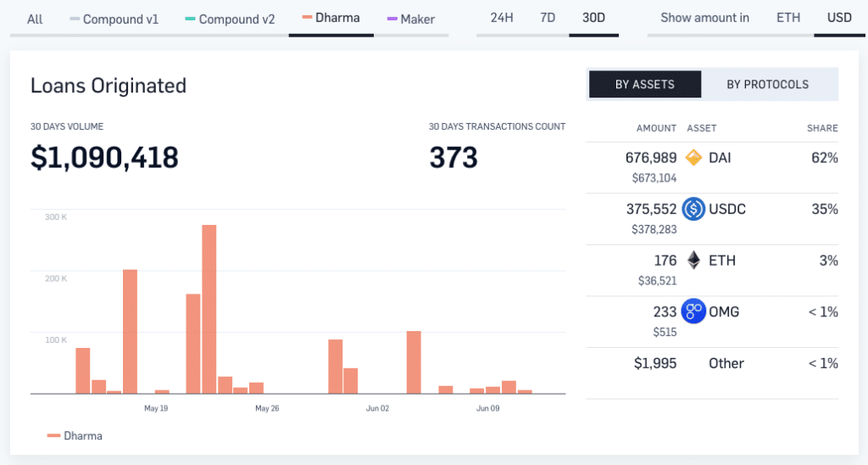Click the Share column header
Screen dimensions: 868x465
coord(821,128)
